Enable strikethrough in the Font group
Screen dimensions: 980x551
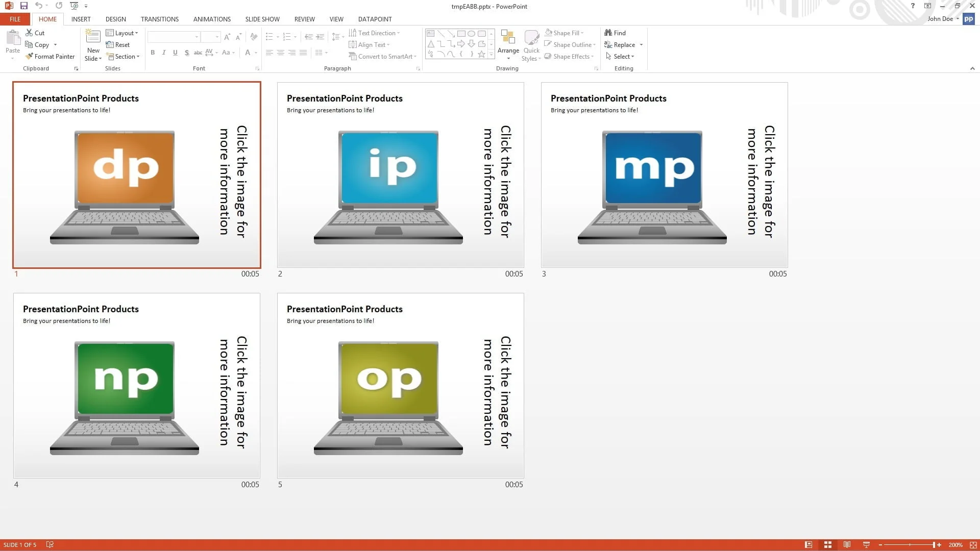tap(198, 52)
